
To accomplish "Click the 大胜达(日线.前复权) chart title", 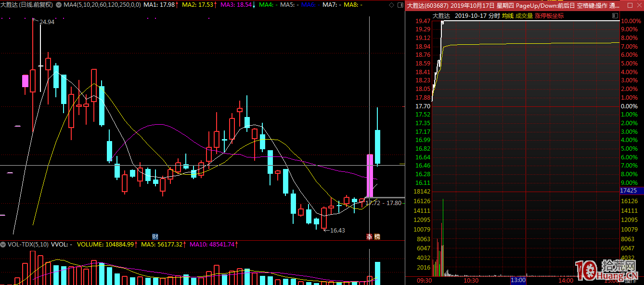I will pyautogui.click(x=27, y=5).
